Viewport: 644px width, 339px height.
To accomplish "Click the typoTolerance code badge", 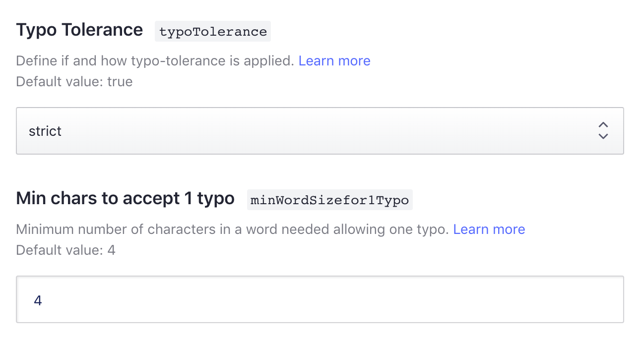I will pos(213,32).
